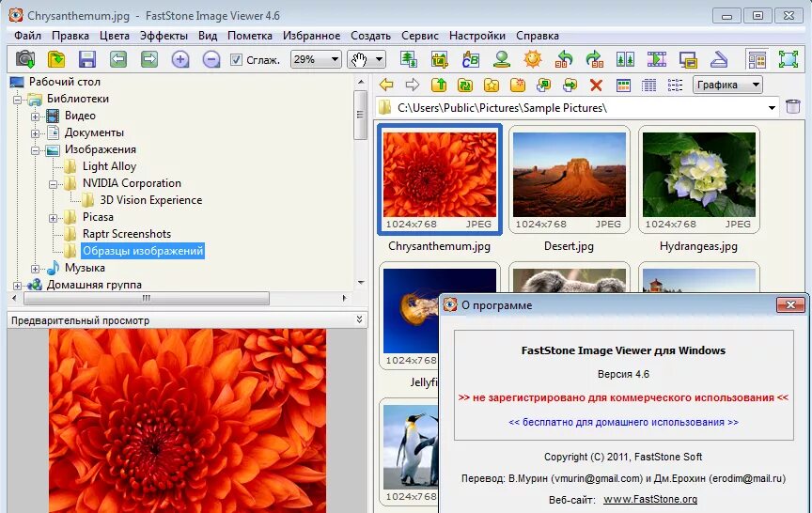The height and width of the screenshot is (513, 812).
Task: Open the Файл menu
Action: click(27, 36)
